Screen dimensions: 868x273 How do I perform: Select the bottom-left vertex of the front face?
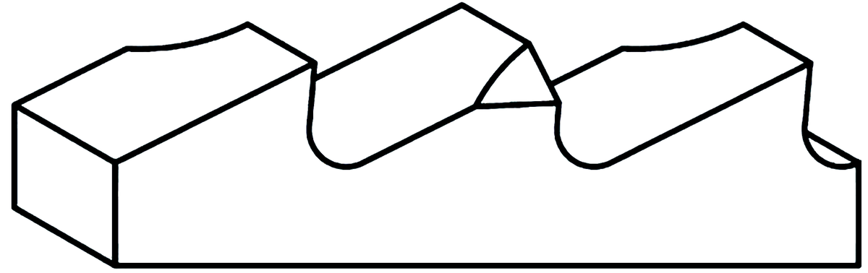pos(117,263)
